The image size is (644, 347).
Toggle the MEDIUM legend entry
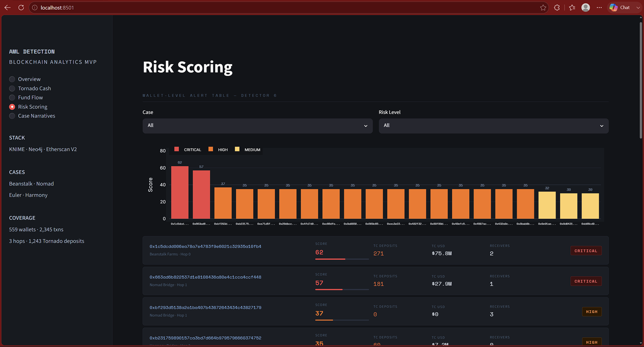[248, 149]
